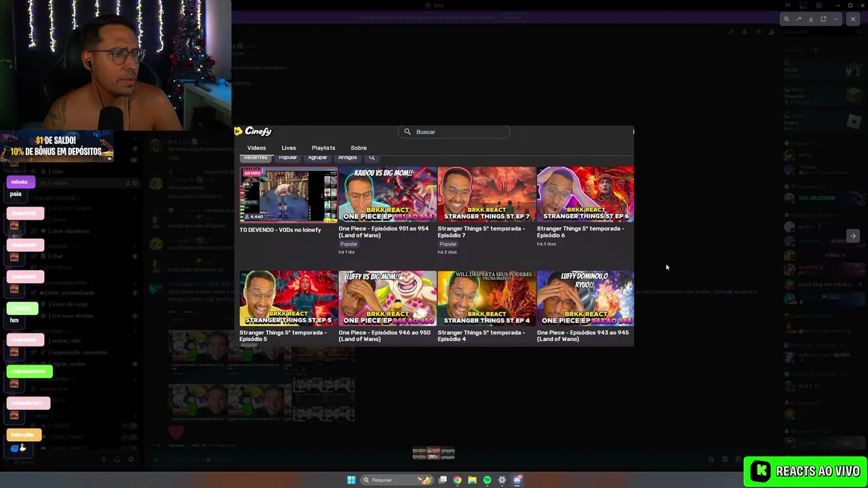Zoom the image with the magnifier icon

point(786,19)
